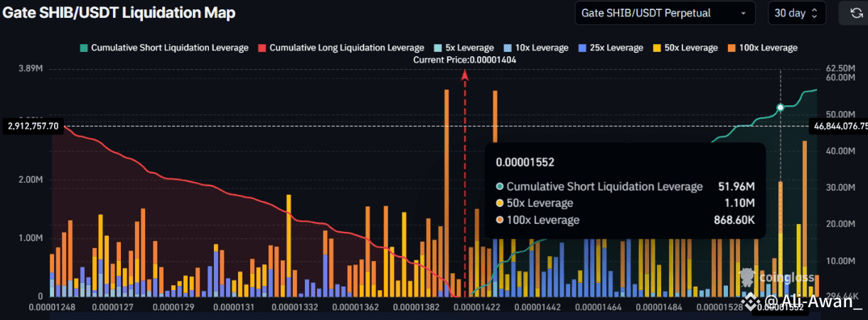Click the 0.00001332 x-axis label
Viewport: 868px width, 320px height.
pos(294,307)
